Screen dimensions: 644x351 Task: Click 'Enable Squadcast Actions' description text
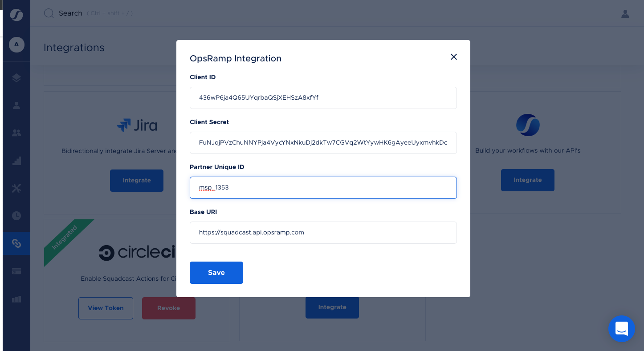pyautogui.click(x=128, y=278)
